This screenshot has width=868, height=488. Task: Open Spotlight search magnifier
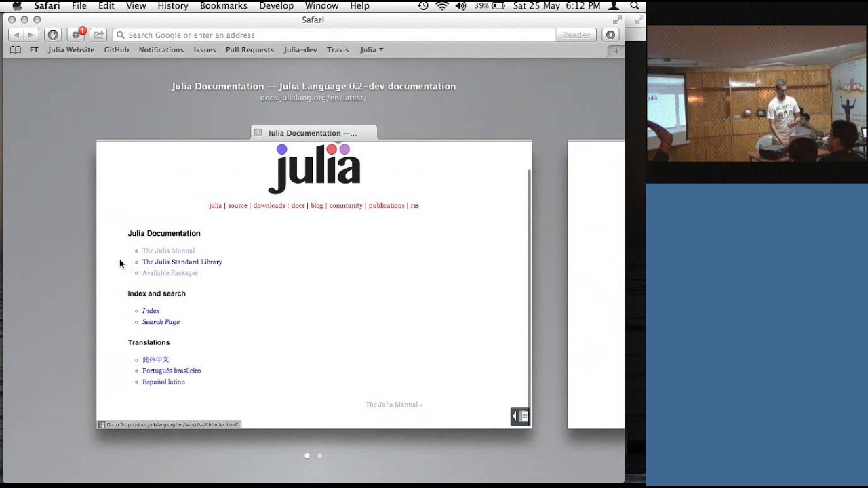pyautogui.click(x=635, y=5)
